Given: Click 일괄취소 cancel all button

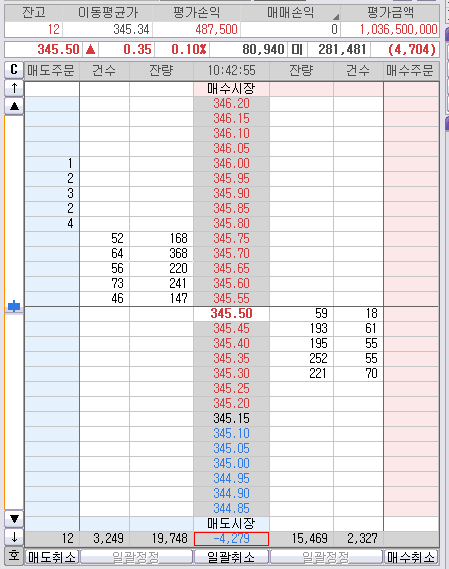Looking at the screenshot, I should pyautogui.click(x=231, y=557).
